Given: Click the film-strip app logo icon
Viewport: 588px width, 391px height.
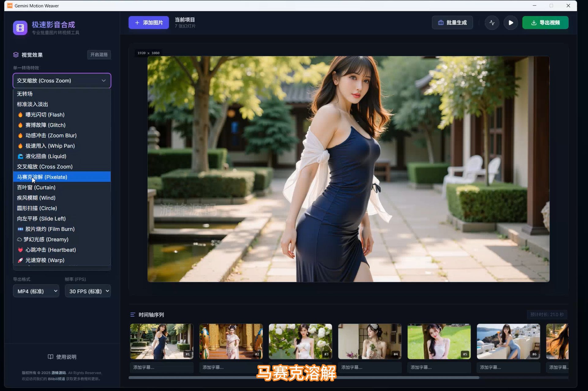Looking at the screenshot, I should [20, 28].
